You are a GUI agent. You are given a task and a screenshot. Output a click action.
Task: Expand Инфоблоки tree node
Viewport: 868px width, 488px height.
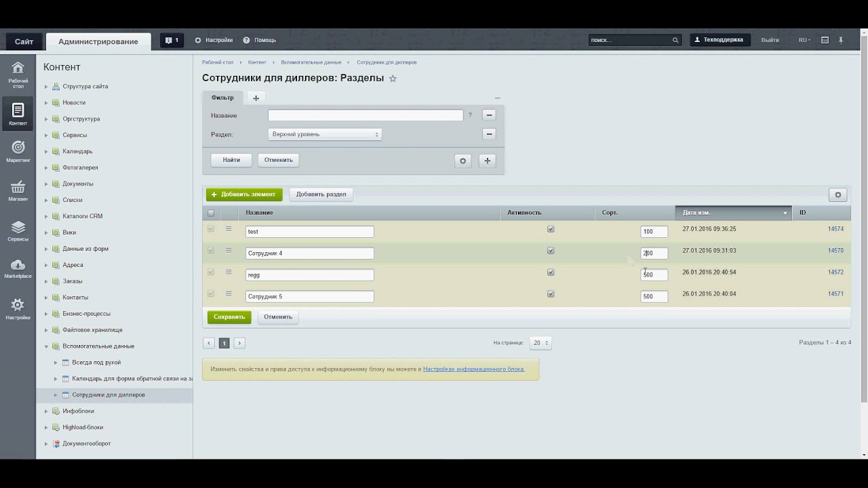point(47,411)
